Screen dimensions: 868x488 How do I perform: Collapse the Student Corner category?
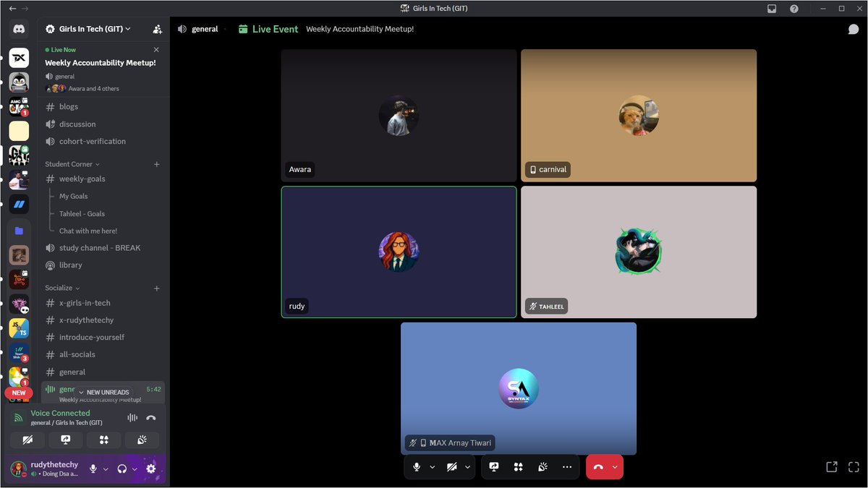(72, 164)
